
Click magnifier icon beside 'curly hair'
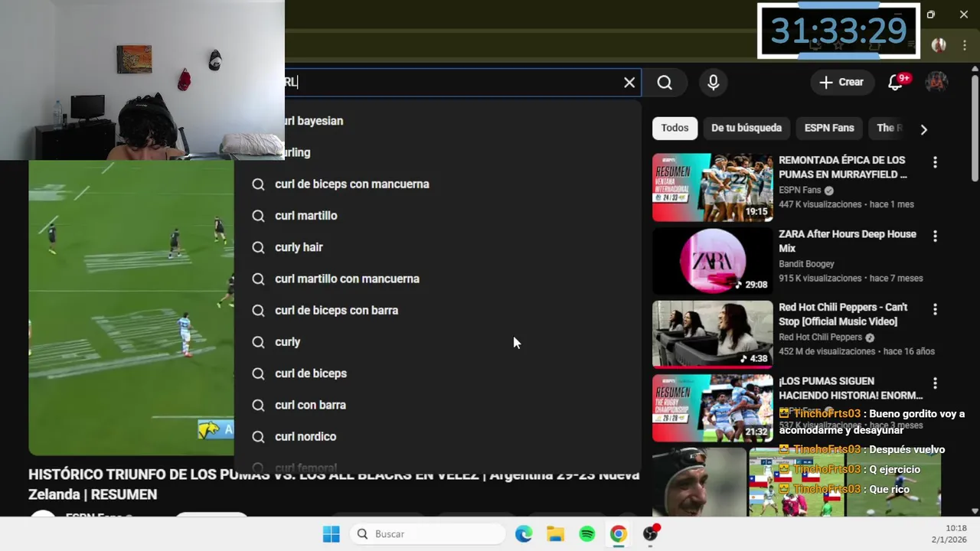(258, 247)
